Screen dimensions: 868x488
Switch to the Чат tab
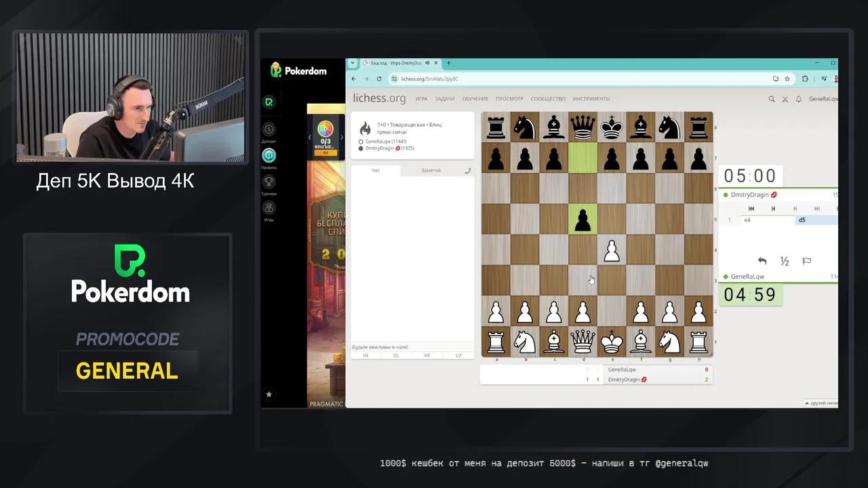pyautogui.click(x=376, y=171)
